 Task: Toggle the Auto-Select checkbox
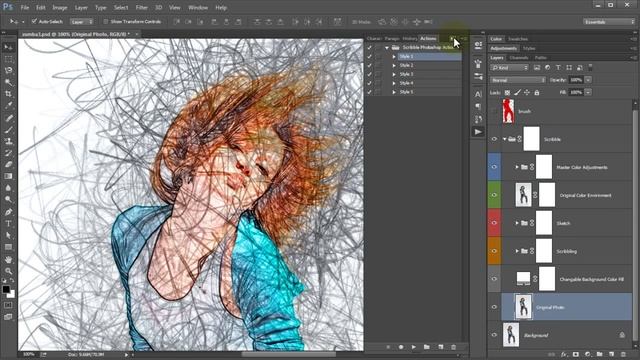pos(34,21)
